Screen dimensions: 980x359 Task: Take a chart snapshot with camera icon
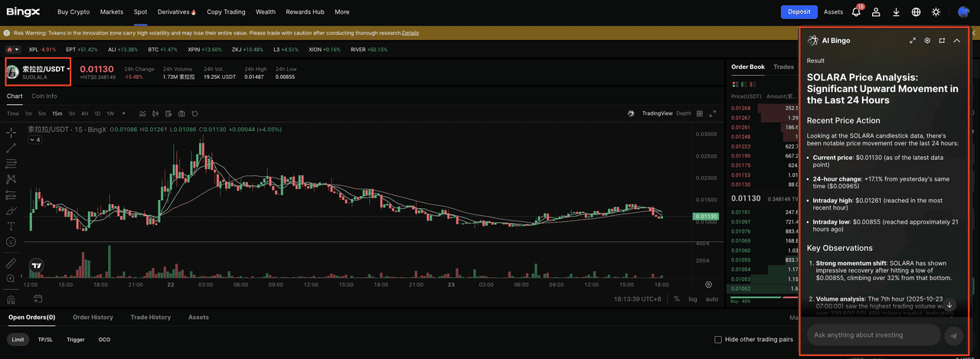[181, 113]
